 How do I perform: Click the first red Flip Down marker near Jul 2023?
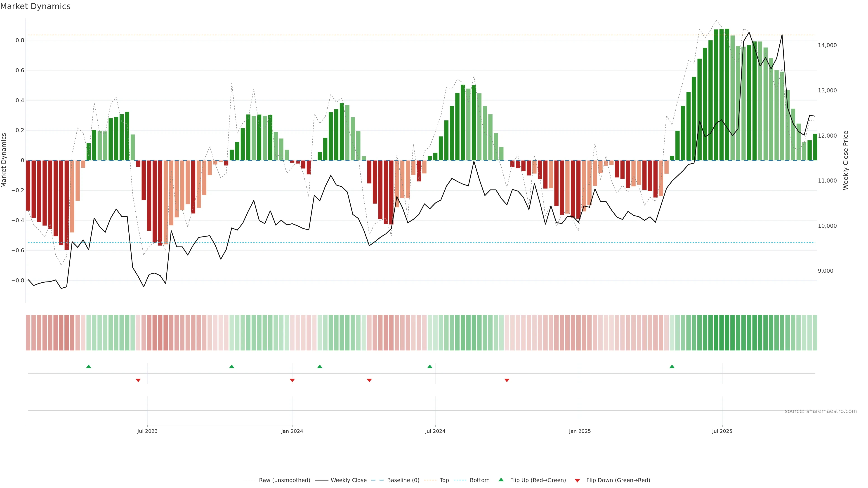tap(138, 380)
